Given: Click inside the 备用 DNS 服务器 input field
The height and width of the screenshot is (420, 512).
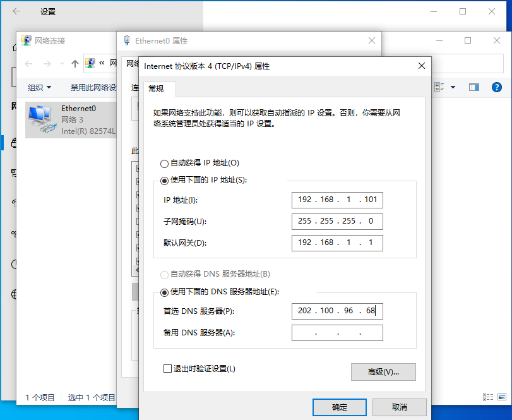Looking at the screenshot, I should click(x=337, y=332).
